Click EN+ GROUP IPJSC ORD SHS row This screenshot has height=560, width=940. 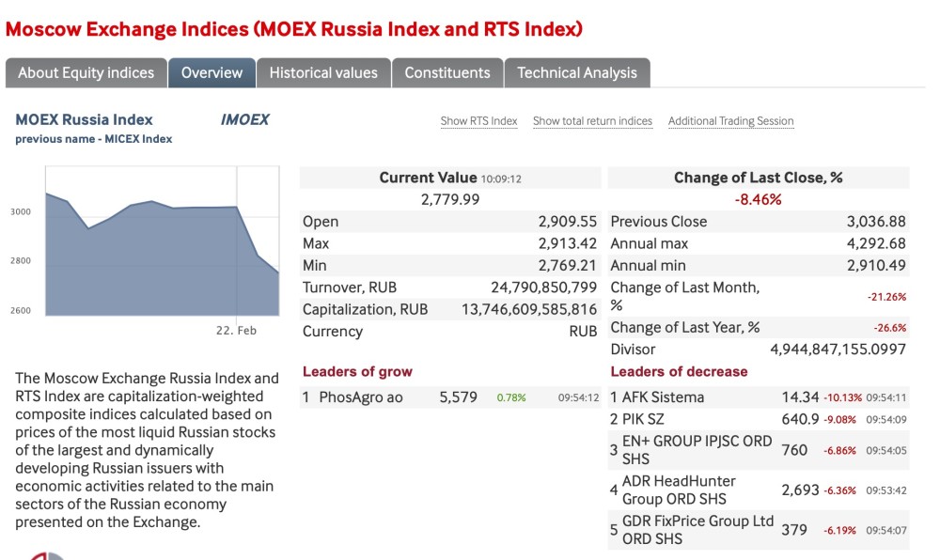[x=696, y=450]
